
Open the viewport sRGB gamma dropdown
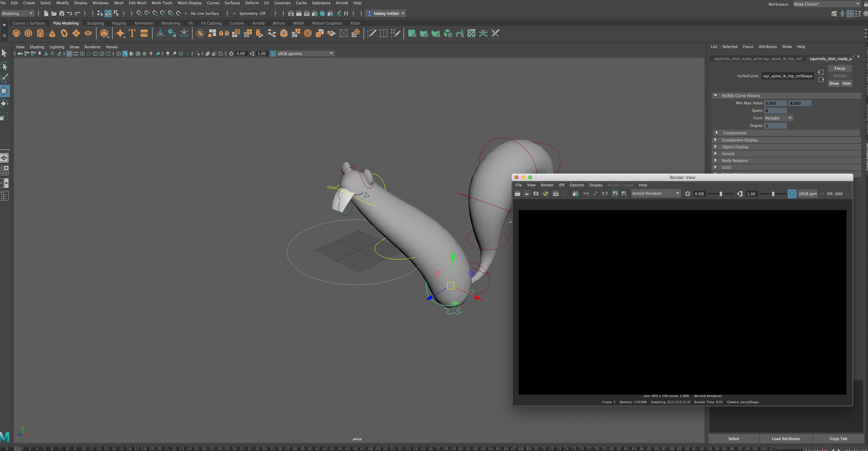point(306,54)
